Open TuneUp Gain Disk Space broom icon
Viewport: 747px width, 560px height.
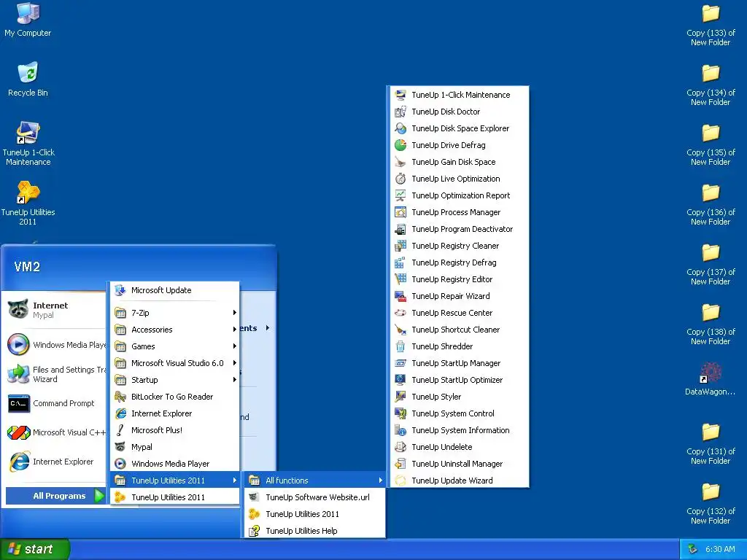click(x=400, y=162)
